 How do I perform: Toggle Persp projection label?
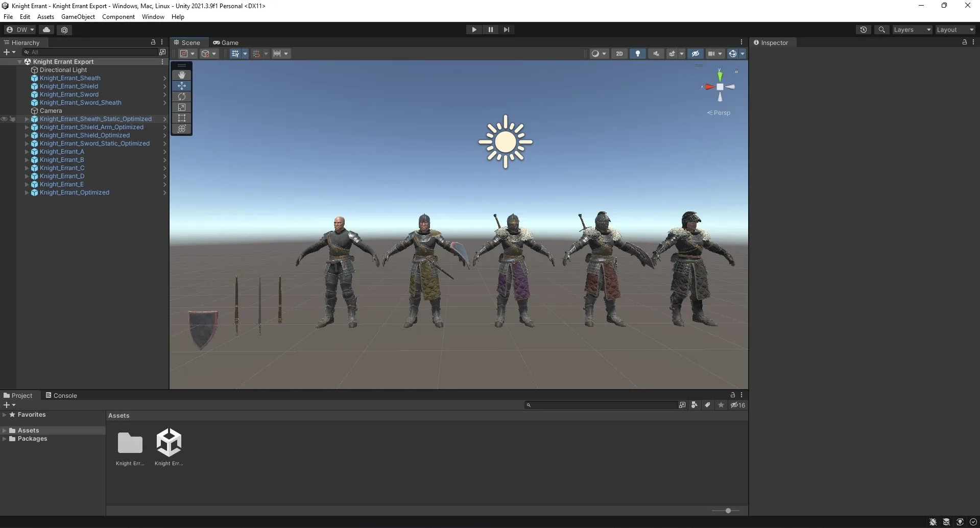point(719,113)
